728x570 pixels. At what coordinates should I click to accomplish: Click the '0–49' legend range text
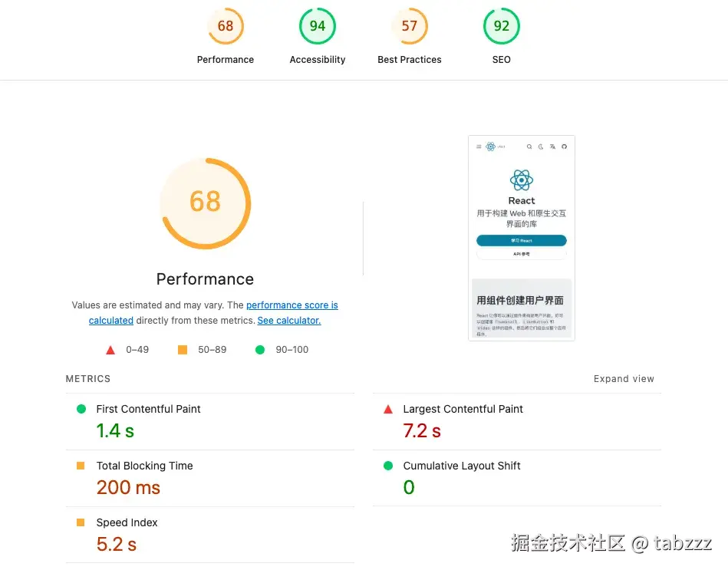coord(137,350)
